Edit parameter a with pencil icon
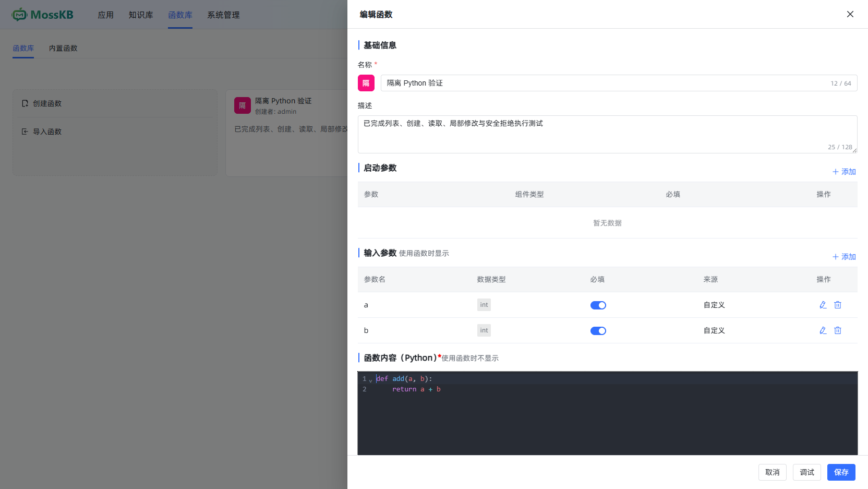This screenshot has height=489, width=868. [823, 305]
